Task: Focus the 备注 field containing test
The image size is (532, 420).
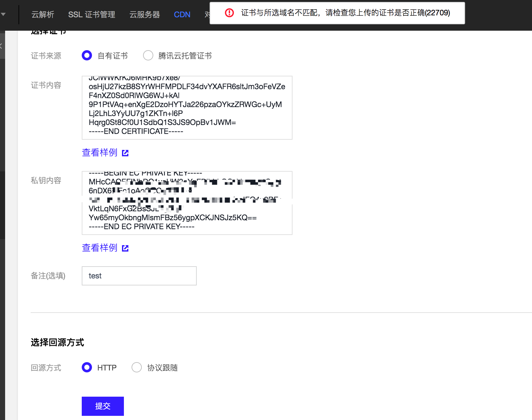Action: 139,276
